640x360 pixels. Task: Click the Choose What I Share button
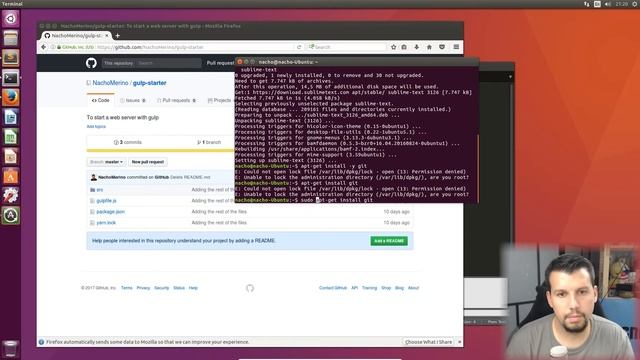[428, 342]
